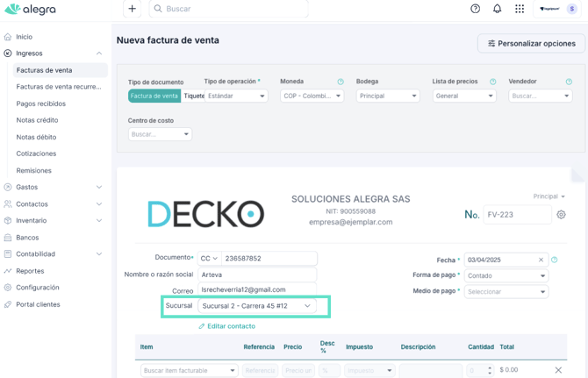Click the plus quick-create button

point(132,9)
